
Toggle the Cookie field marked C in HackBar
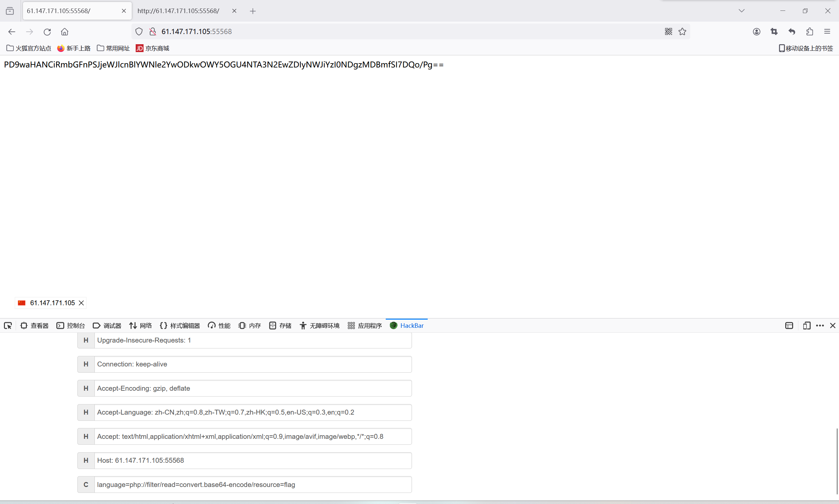(x=86, y=485)
